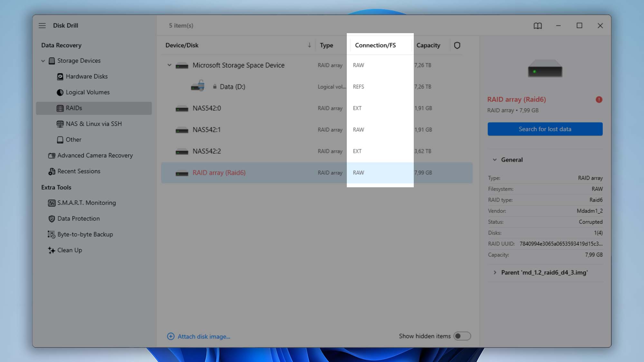The image size is (644, 362).
Task: Click the large drive thumbnail in details
Action: tap(545, 68)
